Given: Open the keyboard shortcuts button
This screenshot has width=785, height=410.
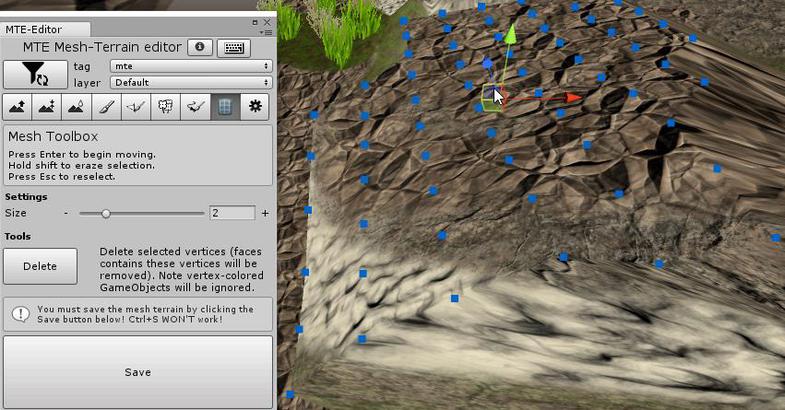Looking at the screenshot, I should click(x=233, y=47).
